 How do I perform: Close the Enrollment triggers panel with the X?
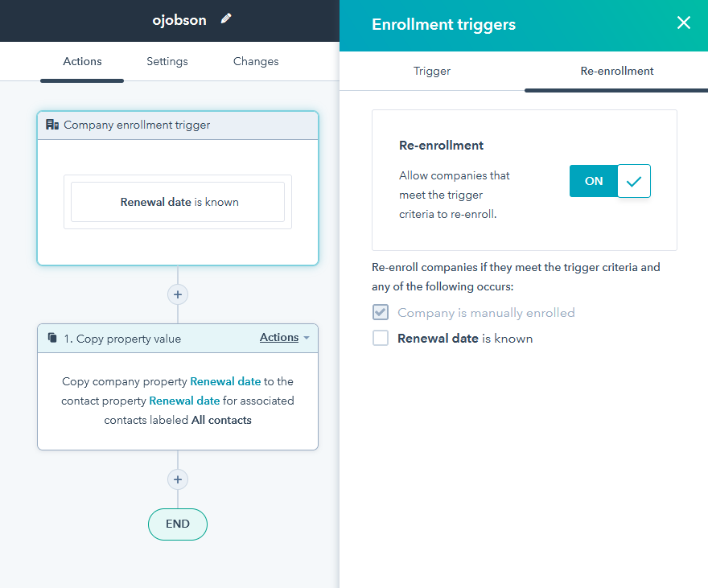point(683,23)
